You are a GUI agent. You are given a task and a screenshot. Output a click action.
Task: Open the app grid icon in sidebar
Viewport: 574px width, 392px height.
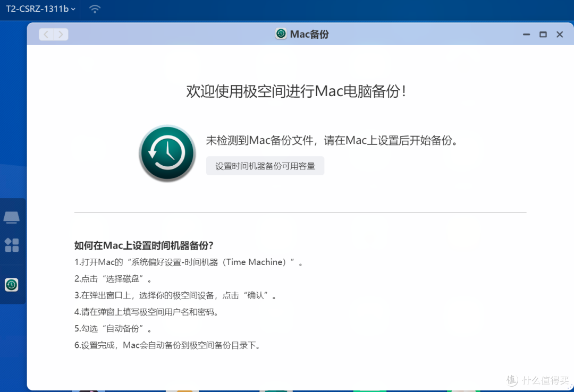[12, 245]
